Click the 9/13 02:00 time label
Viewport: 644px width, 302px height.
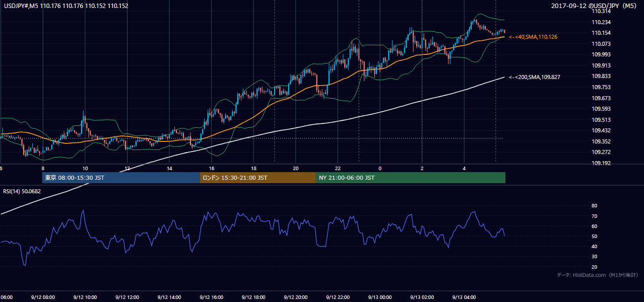pos(422,297)
